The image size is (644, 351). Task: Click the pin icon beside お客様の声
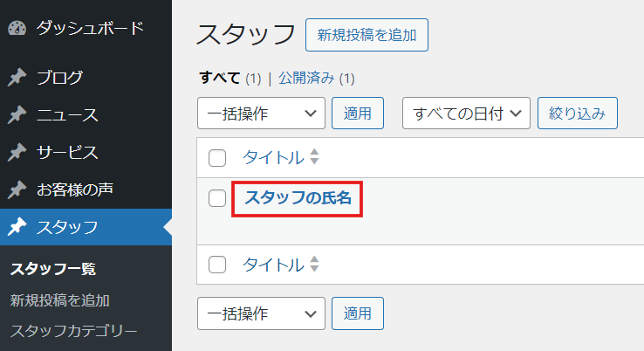pyautogui.click(x=17, y=189)
